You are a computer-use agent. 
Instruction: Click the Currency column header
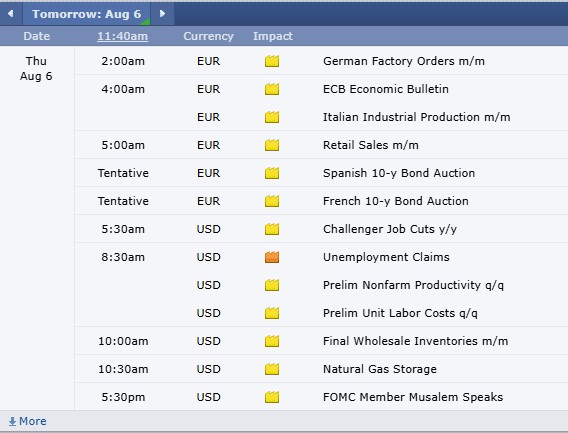pos(208,36)
